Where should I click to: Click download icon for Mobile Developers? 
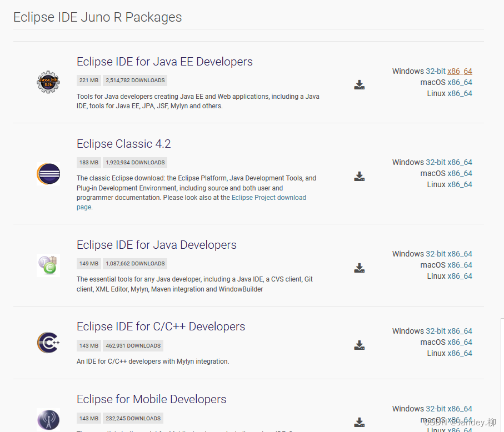point(360,422)
